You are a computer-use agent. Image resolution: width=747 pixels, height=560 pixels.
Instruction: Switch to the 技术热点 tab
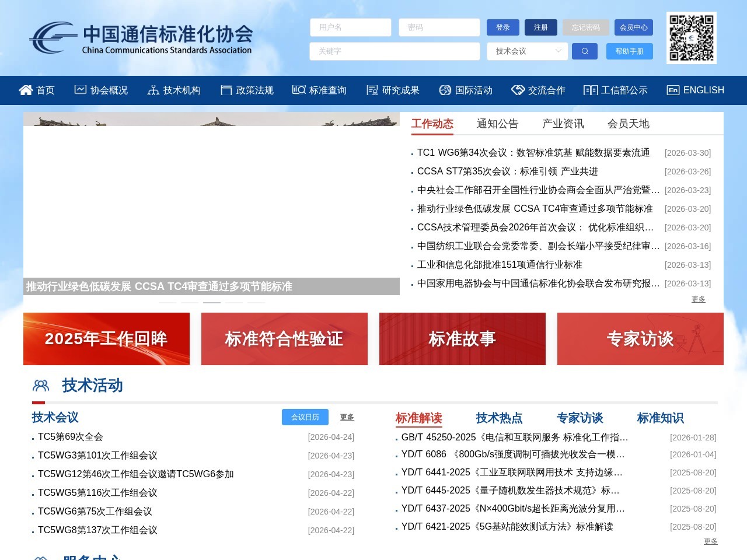point(499,417)
